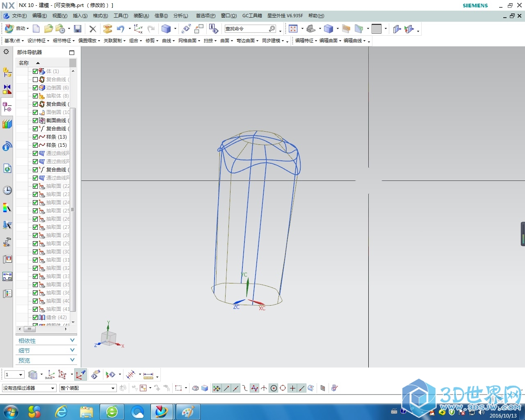Toggle the snap to intersection icon

(264, 388)
